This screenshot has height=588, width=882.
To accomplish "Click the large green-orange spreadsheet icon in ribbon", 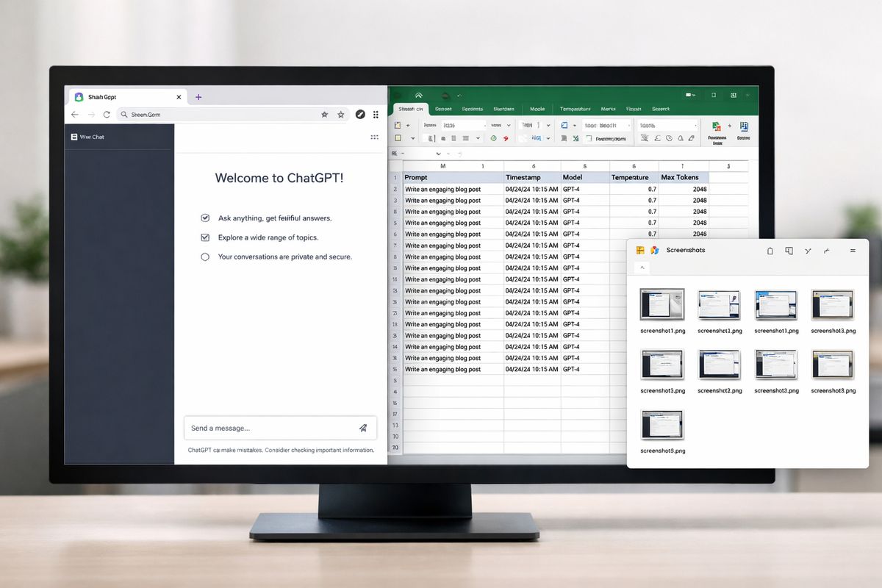I will [x=717, y=126].
